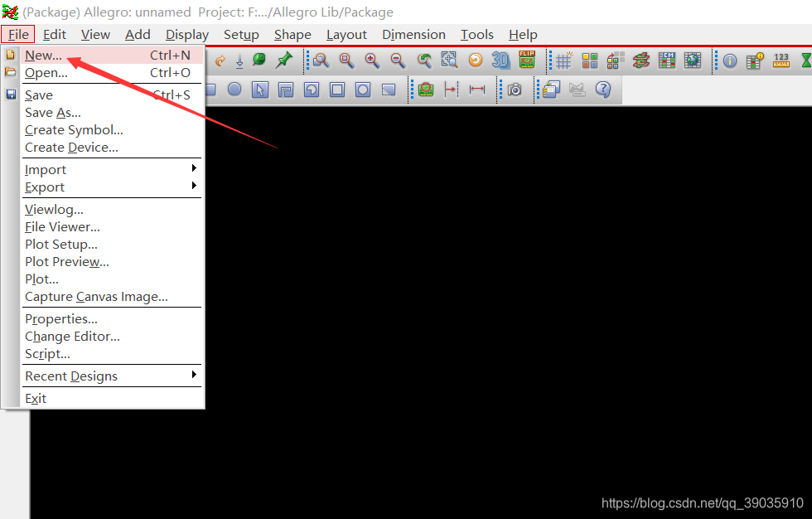This screenshot has height=519, width=812.
Task: Click the colored squares with red arrow icon
Action: (615, 60)
